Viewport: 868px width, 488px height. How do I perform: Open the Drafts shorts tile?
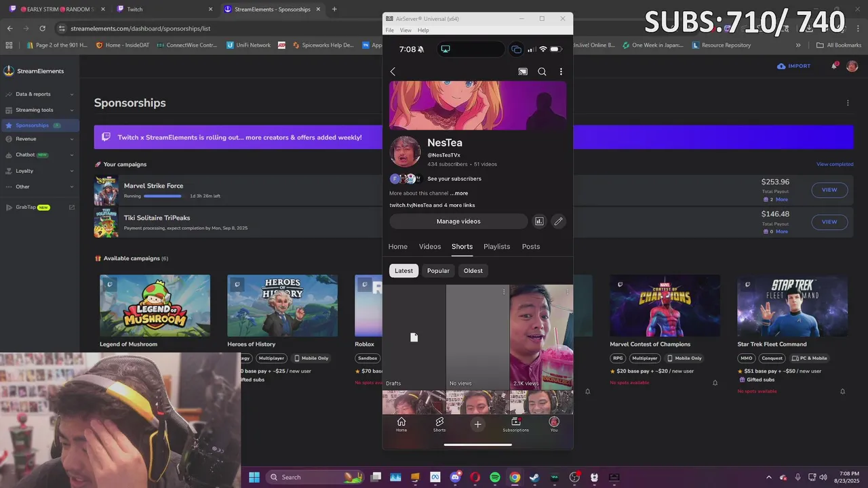click(414, 337)
